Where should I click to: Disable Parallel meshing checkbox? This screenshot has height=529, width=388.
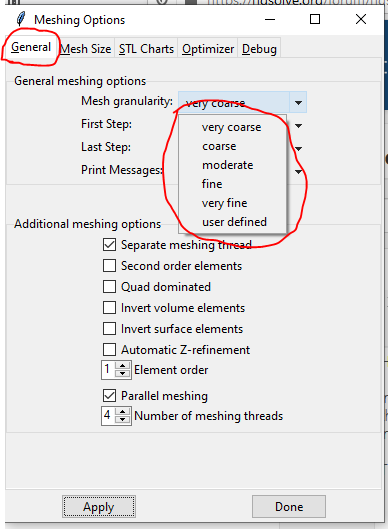(x=109, y=396)
